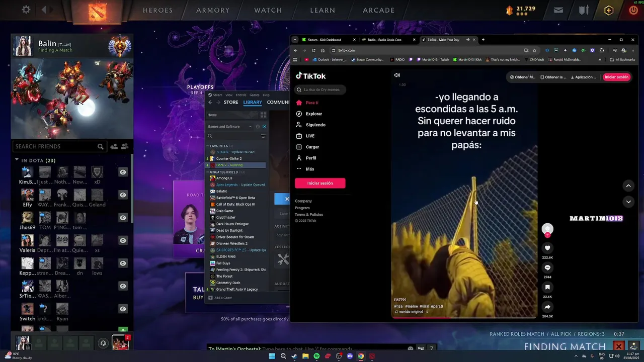This screenshot has width=644, height=362.
Task: Toggle spectate eye on Valeria row
Action: [x=123, y=240]
